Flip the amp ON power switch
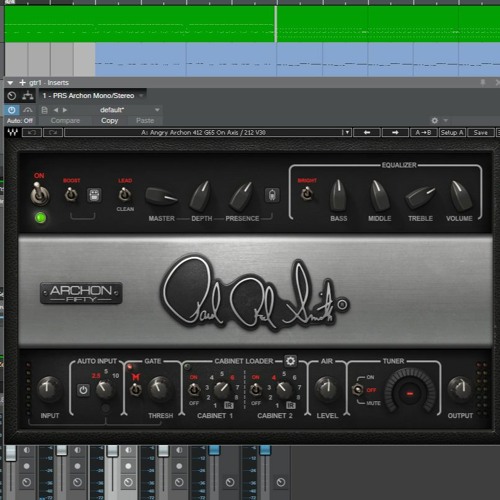This screenshot has width=500, height=500. pyautogui.click(x=40, y=194)
